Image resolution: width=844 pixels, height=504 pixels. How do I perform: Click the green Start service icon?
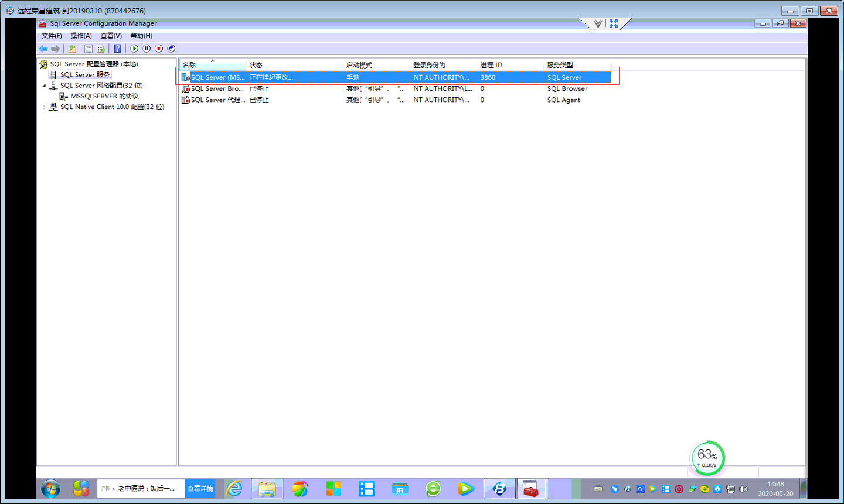tap(134, 49)
